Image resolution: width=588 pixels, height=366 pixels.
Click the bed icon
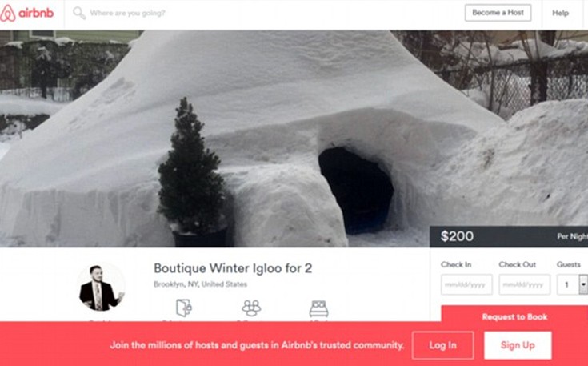(x=318, y=308)
